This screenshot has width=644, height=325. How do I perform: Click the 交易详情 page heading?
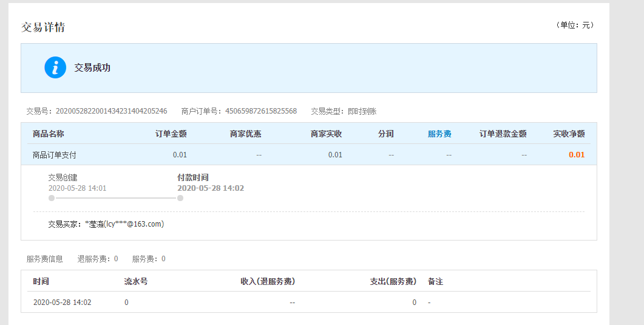pyautogui.click(x=43, y=27)
